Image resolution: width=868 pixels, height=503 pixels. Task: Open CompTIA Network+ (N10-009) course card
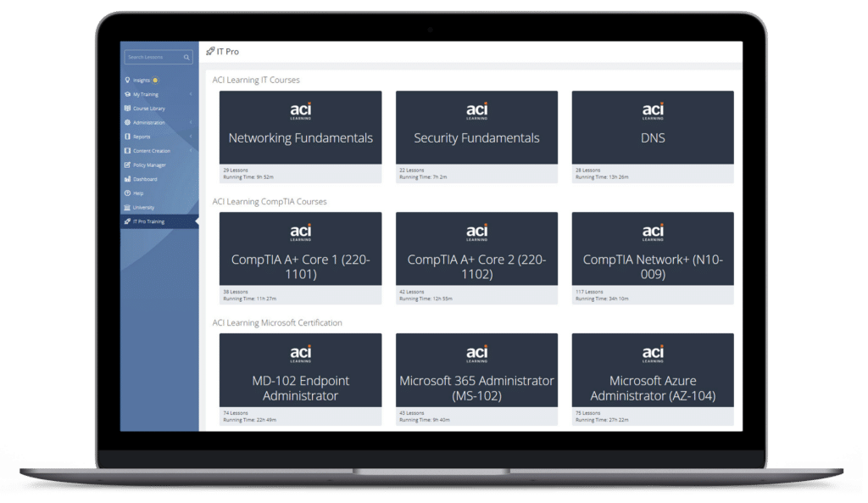(653, 258)
